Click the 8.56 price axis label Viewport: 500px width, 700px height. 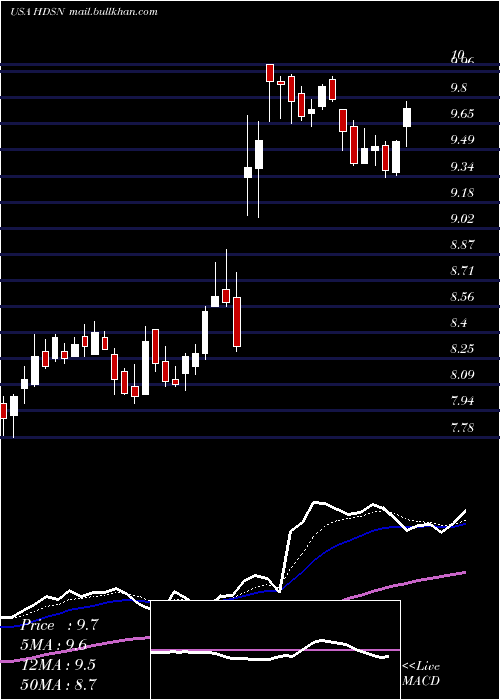click(x=462, y=296)
